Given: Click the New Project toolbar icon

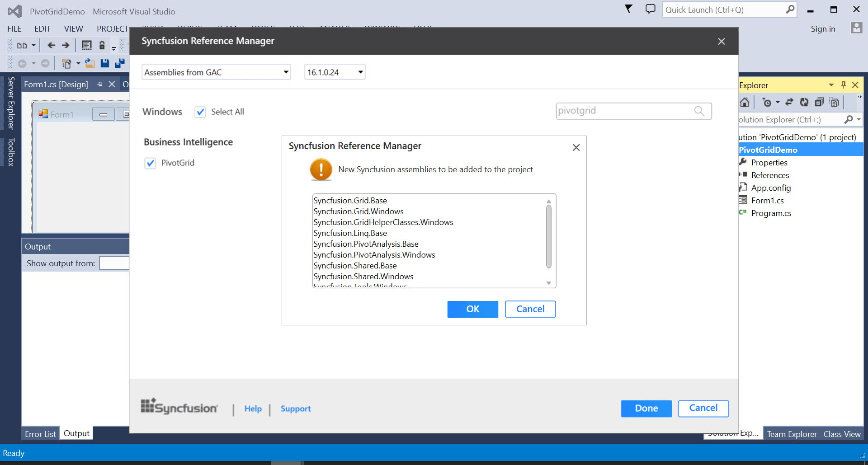Looking at the screenshot, I should [66, 63].
